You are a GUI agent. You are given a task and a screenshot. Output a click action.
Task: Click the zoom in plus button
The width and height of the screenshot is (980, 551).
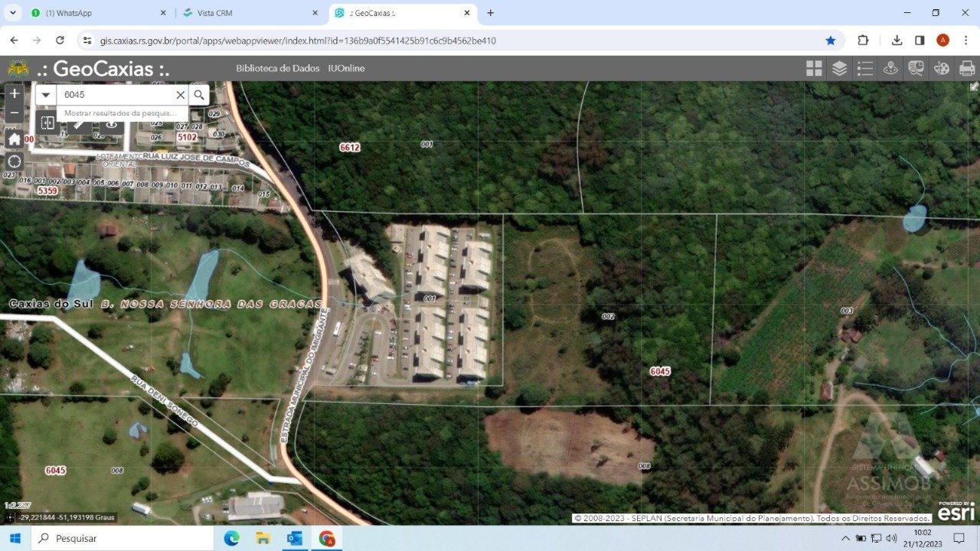tap(14, 93)
